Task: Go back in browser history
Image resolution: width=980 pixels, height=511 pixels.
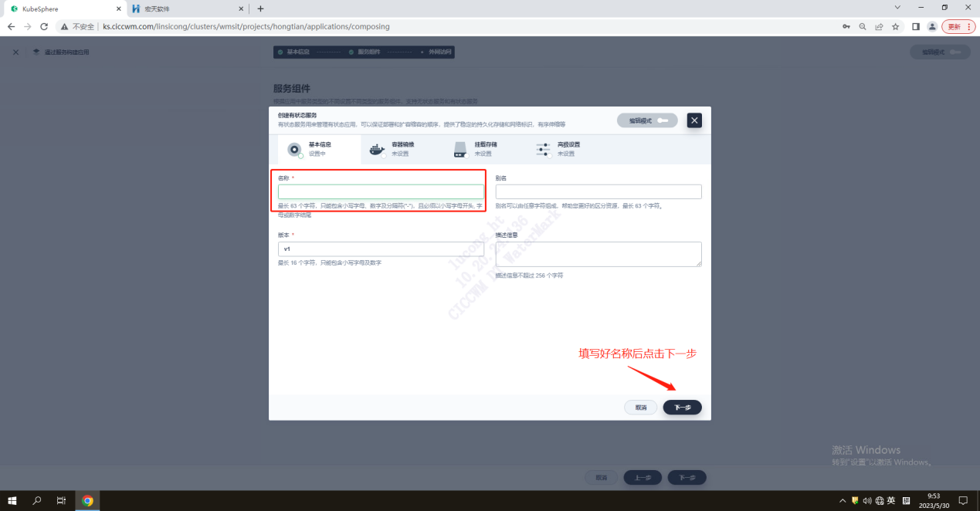Action: coord(11,26)
